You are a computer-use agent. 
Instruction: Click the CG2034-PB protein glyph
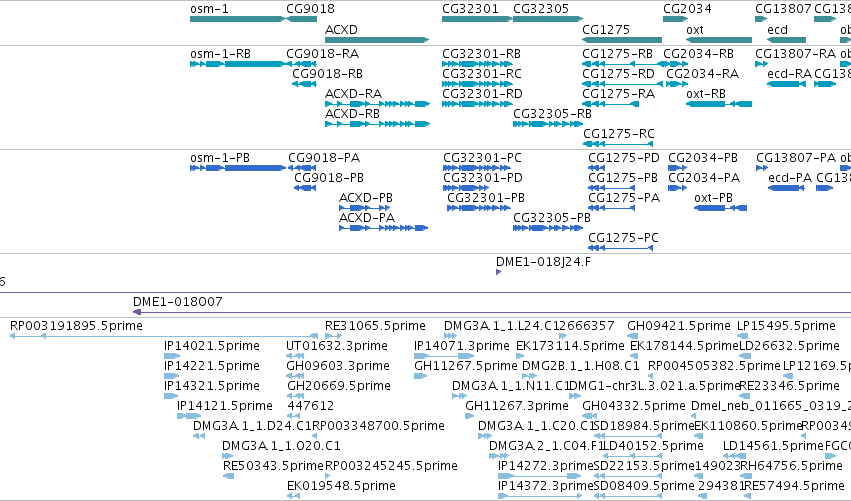(x=677, y=168)
